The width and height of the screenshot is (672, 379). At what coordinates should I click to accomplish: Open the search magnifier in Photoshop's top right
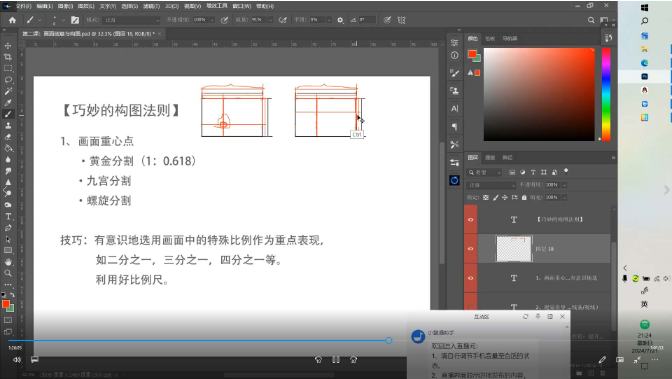591,20
